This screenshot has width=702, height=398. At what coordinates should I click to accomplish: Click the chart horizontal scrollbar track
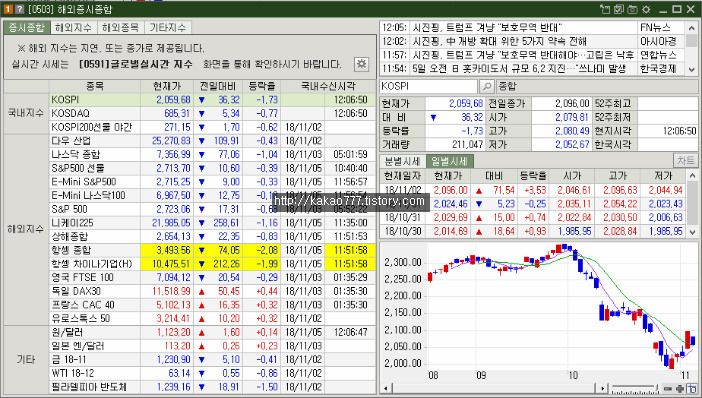coord(494,389)
